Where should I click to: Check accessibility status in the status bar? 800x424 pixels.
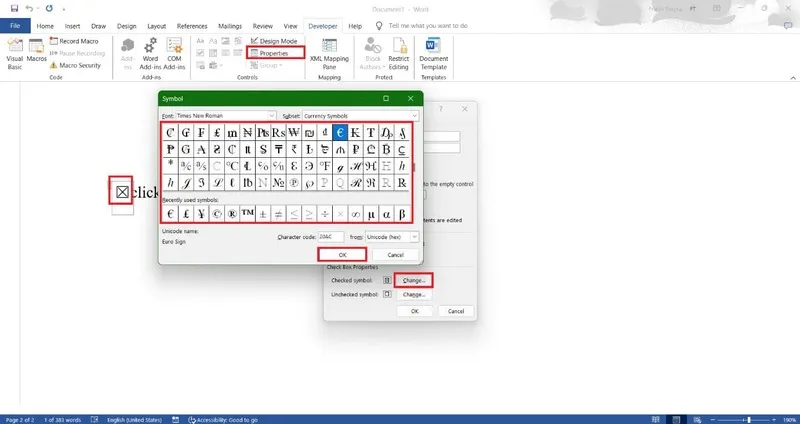223,420
